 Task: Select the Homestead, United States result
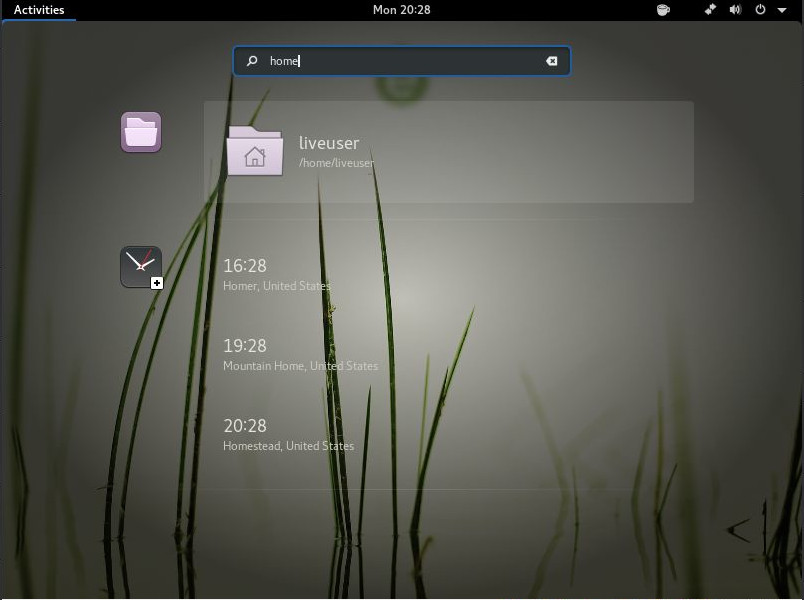(288, 446)
